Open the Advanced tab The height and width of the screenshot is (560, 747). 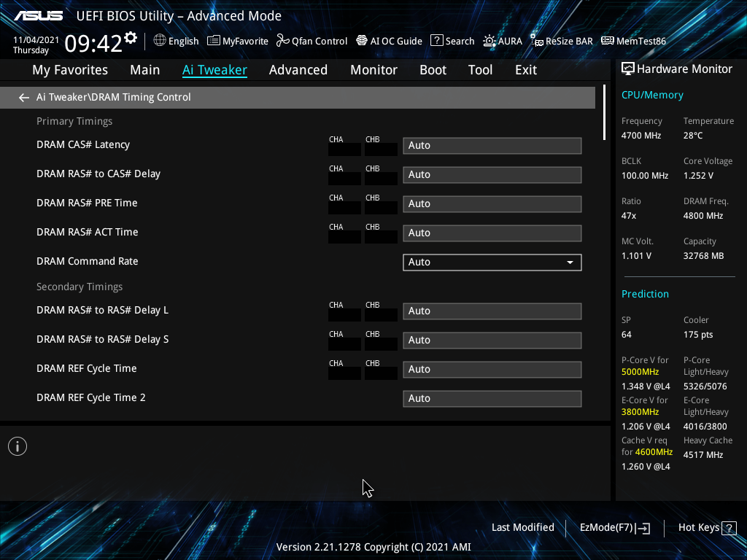click(298, 70)
